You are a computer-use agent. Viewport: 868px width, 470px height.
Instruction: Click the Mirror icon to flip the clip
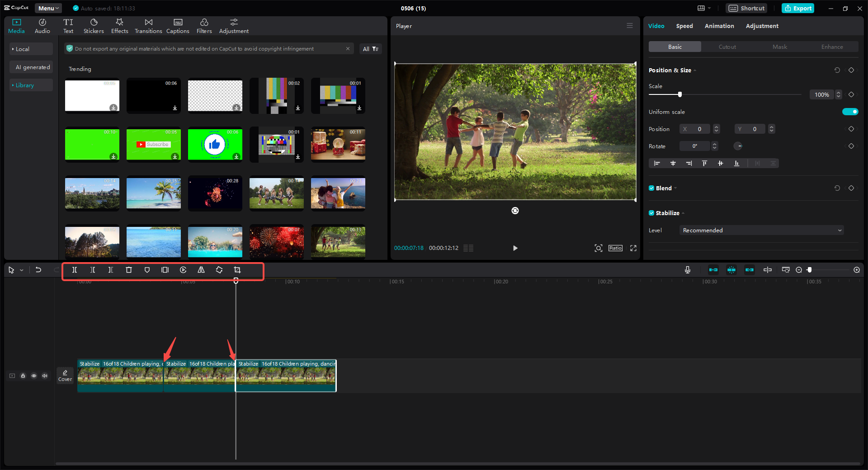tap(201, 270)
